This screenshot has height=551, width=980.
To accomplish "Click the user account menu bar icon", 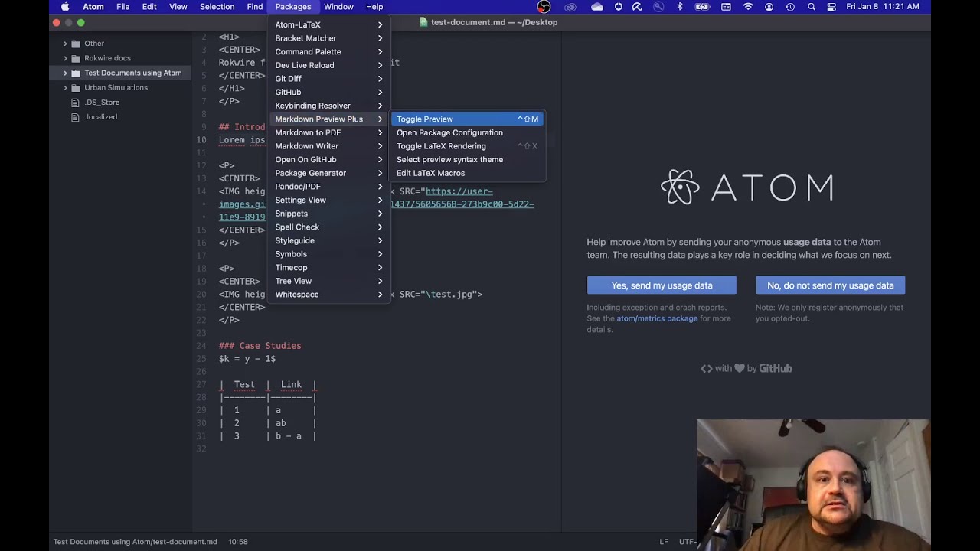I will (769, 7).
